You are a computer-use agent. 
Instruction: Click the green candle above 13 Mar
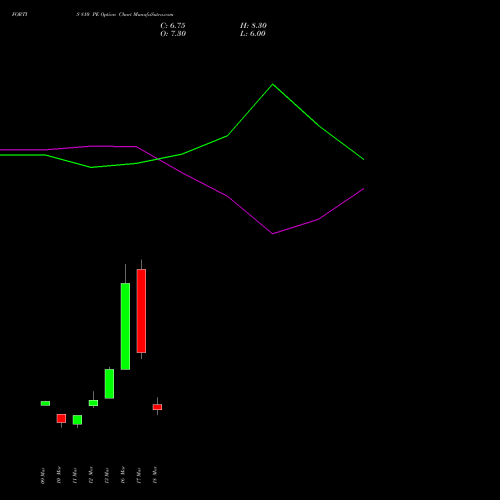[109, 384]
